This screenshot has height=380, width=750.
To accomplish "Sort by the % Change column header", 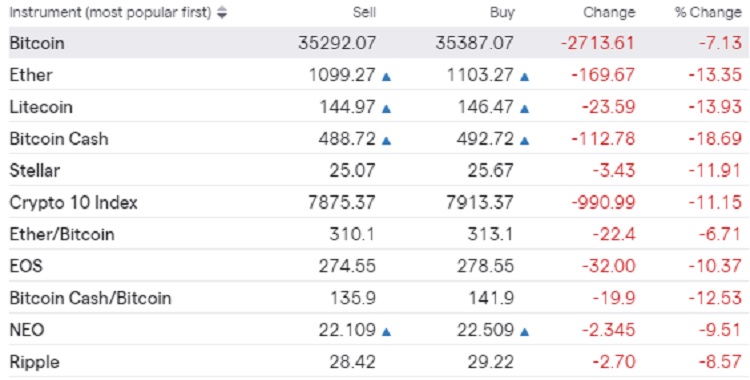I will tap(708, 13).
